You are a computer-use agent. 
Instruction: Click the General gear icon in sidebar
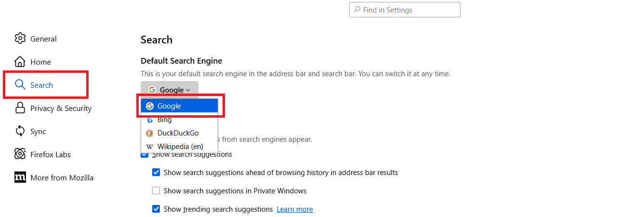point(20,39)
